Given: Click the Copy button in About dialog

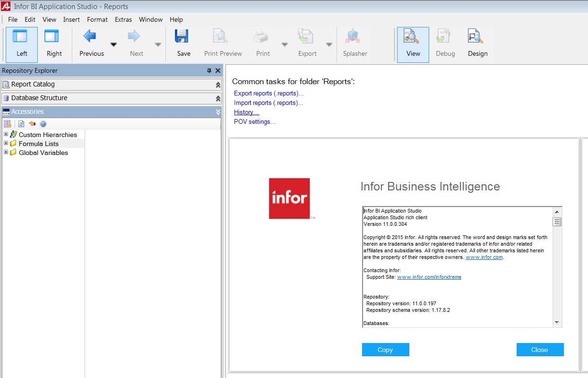Looking at the screenshot, I should (385, 350).
